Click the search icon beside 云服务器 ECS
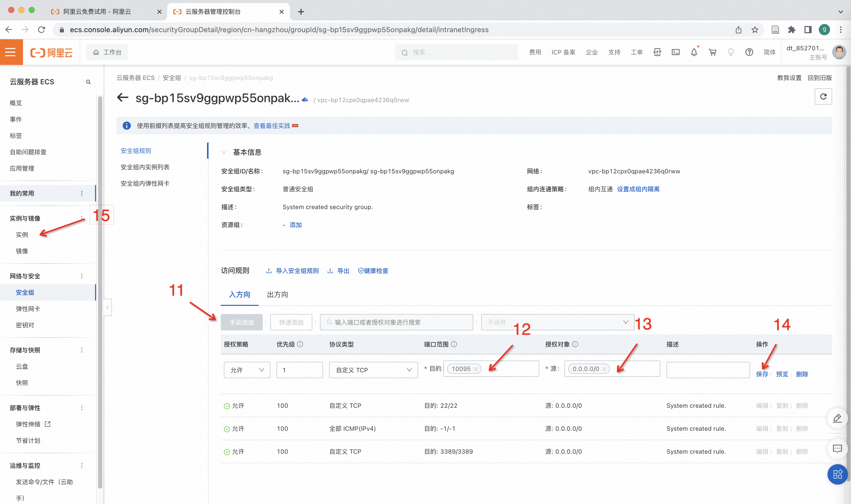This screenshot has width=851, height=504. click(88, 82)
